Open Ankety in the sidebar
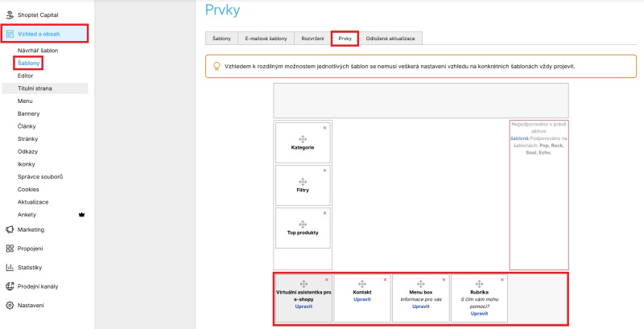The height and width of the screenshot is (329, 644). tap(27, 215)
